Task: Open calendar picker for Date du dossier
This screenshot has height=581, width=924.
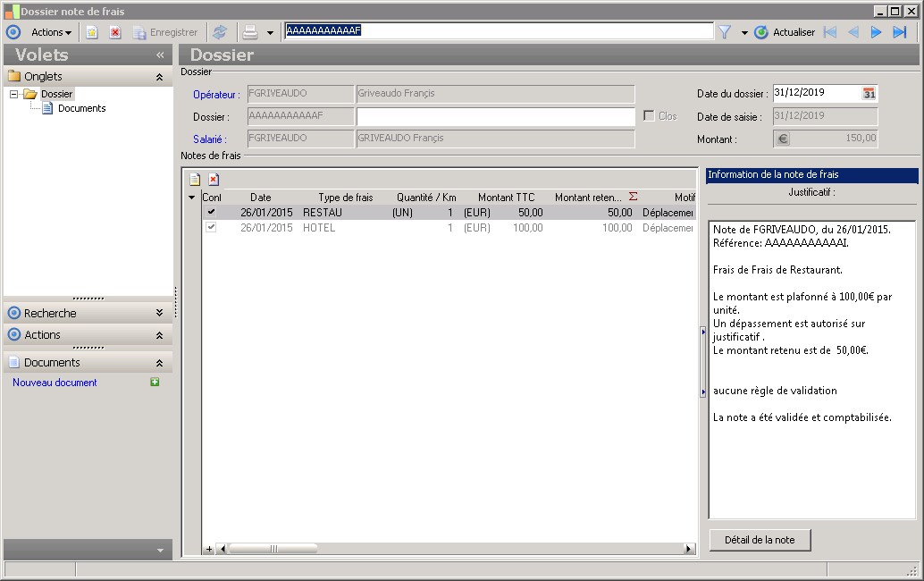Action: (869, 93)
